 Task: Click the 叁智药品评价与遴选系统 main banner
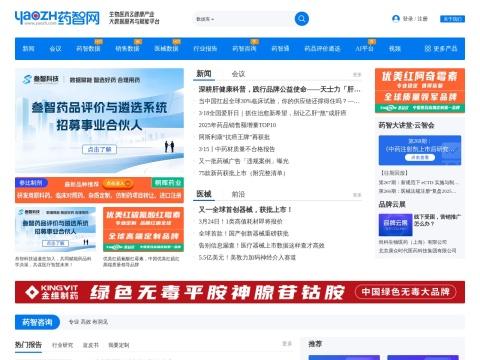99,121
